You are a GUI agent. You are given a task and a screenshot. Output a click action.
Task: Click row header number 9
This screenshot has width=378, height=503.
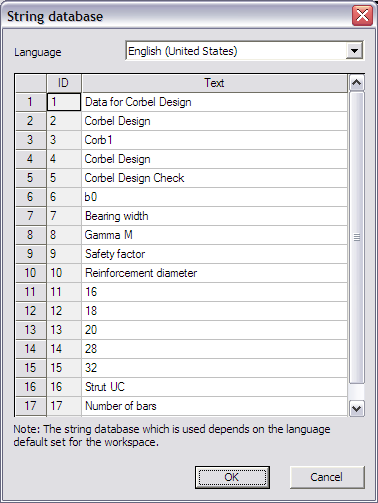click(31, 254)
